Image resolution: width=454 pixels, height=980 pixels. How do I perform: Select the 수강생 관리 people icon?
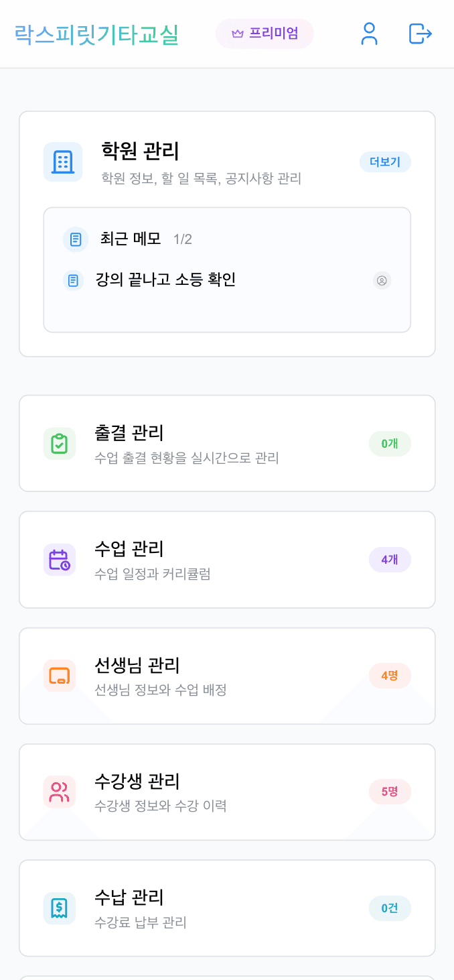[59, 792]
